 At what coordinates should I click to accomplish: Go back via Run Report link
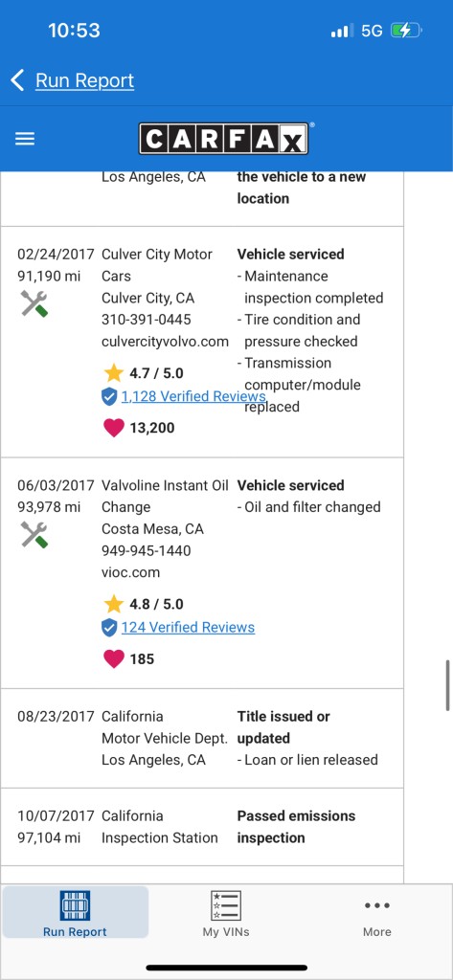click(x=84, y=80)
